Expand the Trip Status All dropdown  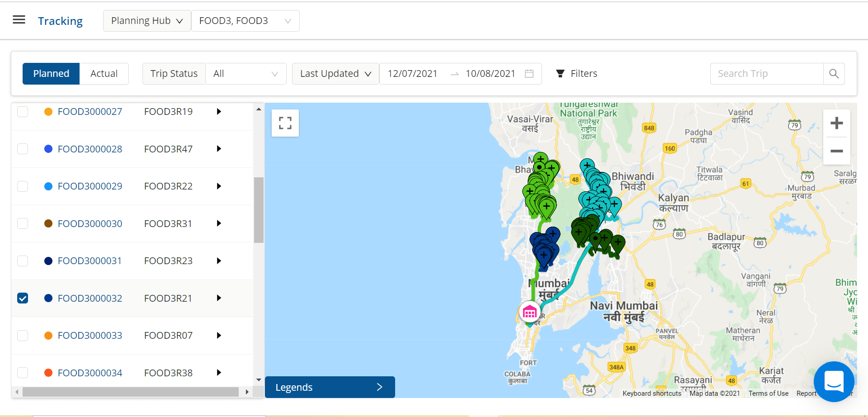(245, 74)
